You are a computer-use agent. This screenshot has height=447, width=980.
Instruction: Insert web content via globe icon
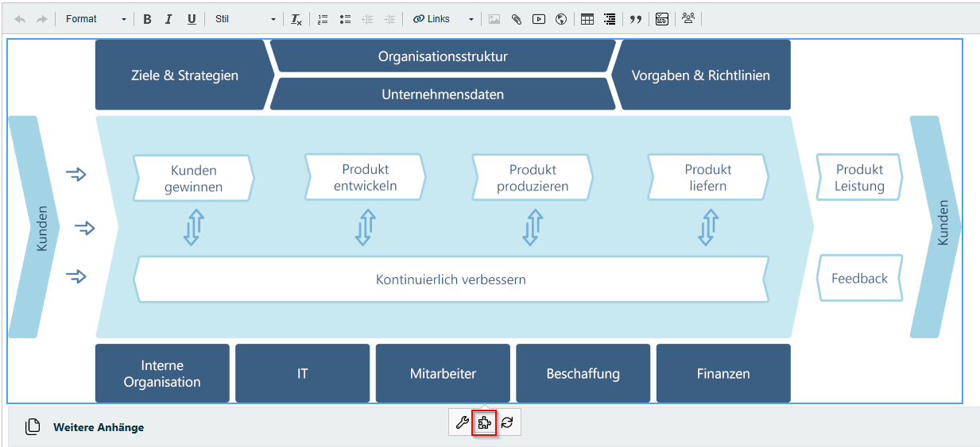(561, 19)
